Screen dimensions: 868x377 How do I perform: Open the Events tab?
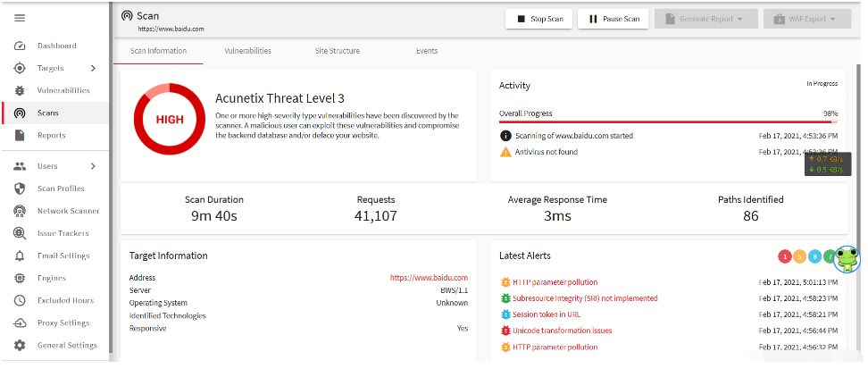427,51
